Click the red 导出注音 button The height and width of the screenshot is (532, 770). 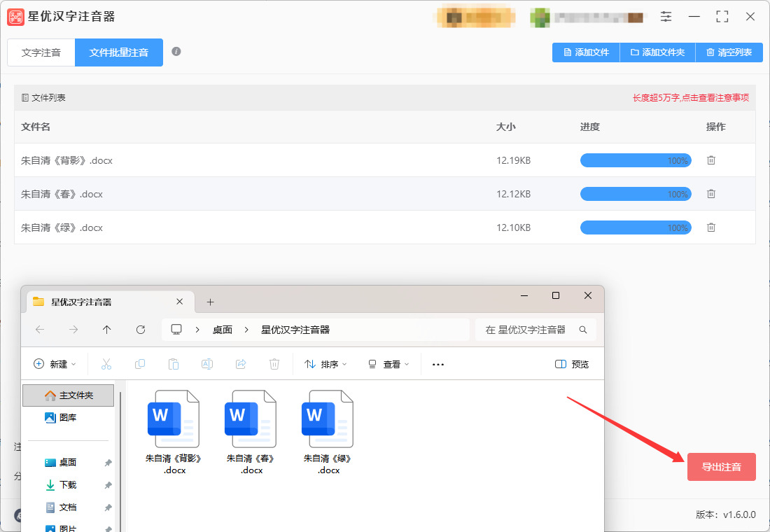pos(722,467)
